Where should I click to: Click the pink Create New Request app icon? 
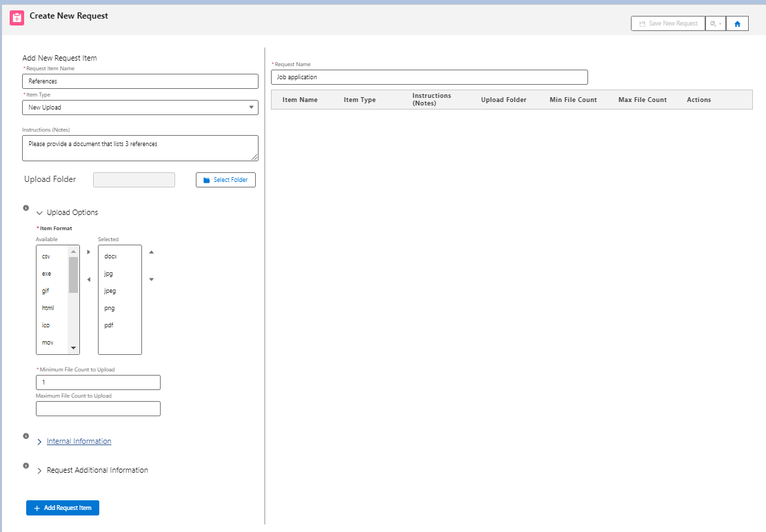(x=17, y=19)
